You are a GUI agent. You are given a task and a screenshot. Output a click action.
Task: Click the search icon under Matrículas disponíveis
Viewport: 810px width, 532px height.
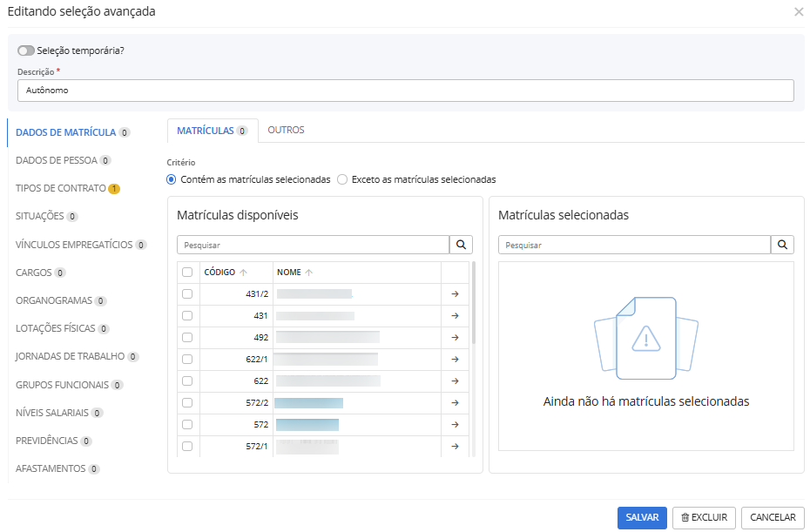461,245
